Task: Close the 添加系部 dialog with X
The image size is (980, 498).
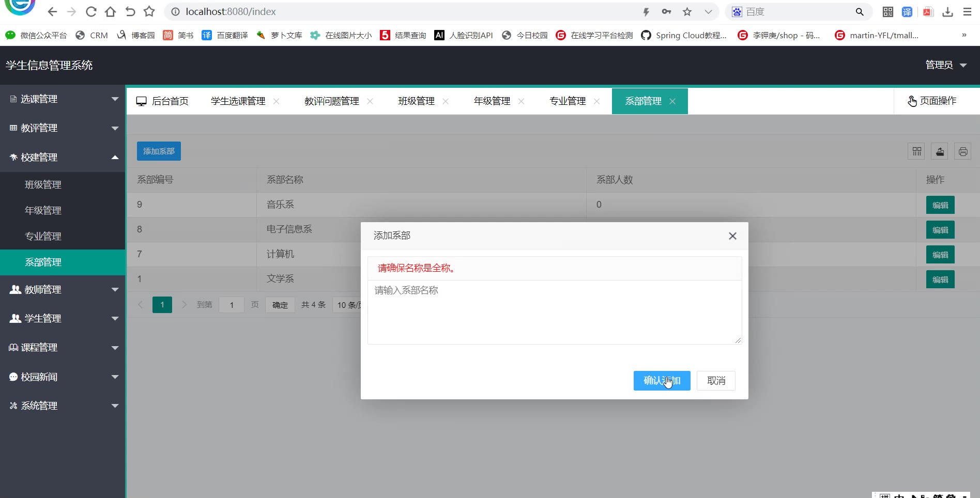Action: point(732,236)
